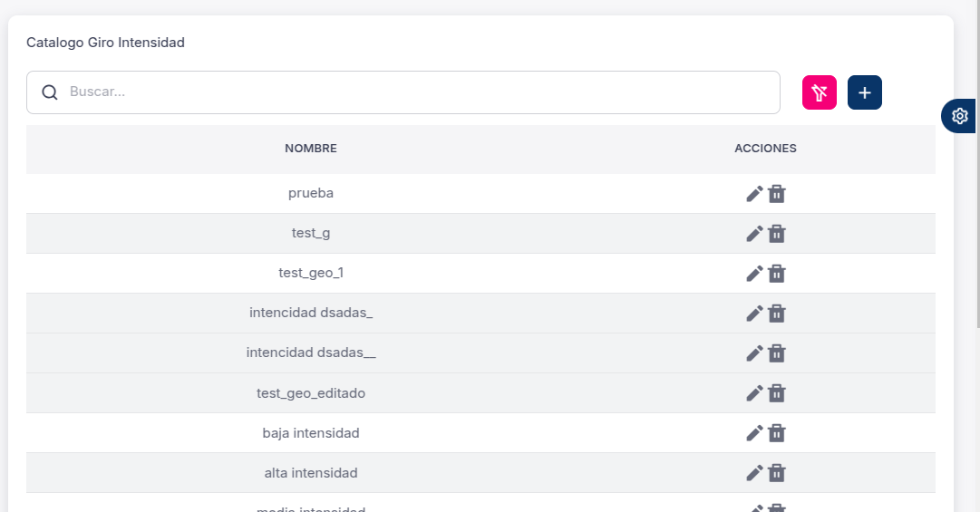Edit the 'prueba' row with pencil icon
The image size is (980, 512).
coord(754,194)
